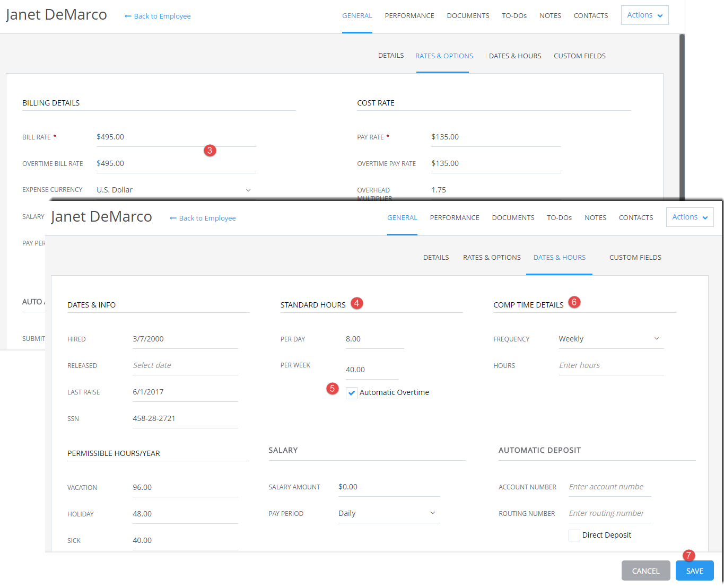Screen dimensions: 724x588
Task: Switch to DETAILS sub-tab in front window
Action: 436,257
